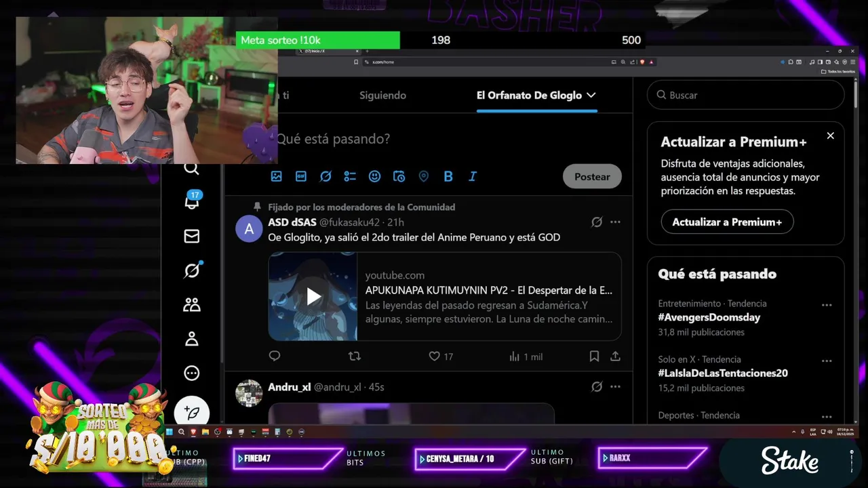Viewport: 868px width, 488px height.
Task: Open ASD dSAS avatar profile
Action: 249,229
